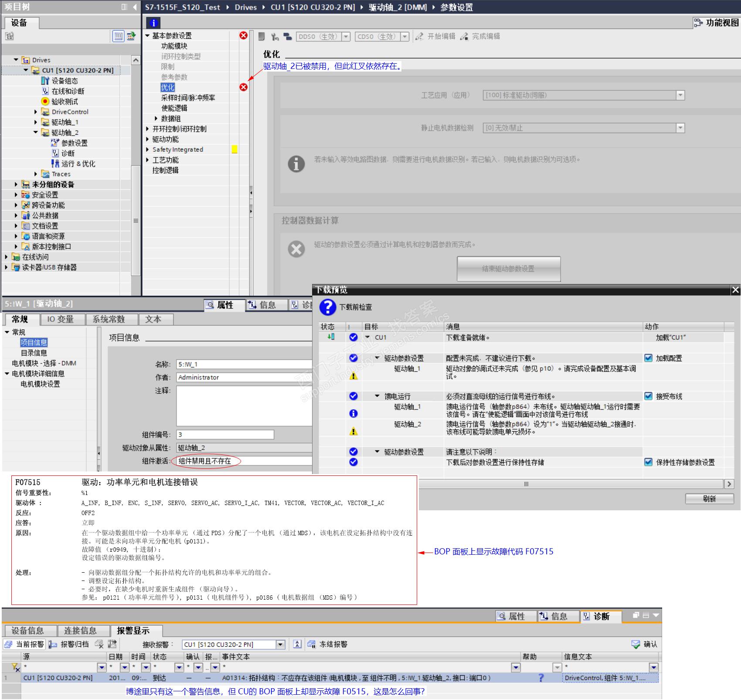
Task: Collapse 驱动轴_2 tree node
Action: coord(36,132)
